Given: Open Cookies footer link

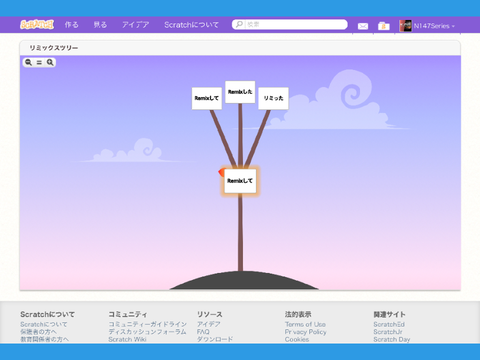Looking at the screenshot, I should (x=297, y=339).
